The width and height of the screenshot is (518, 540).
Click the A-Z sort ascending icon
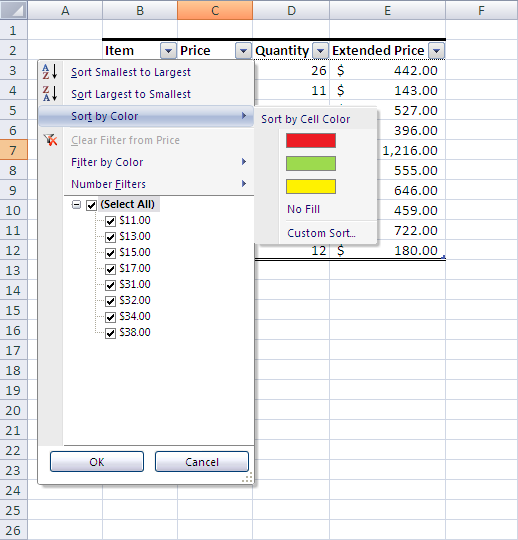click(50, 72)
